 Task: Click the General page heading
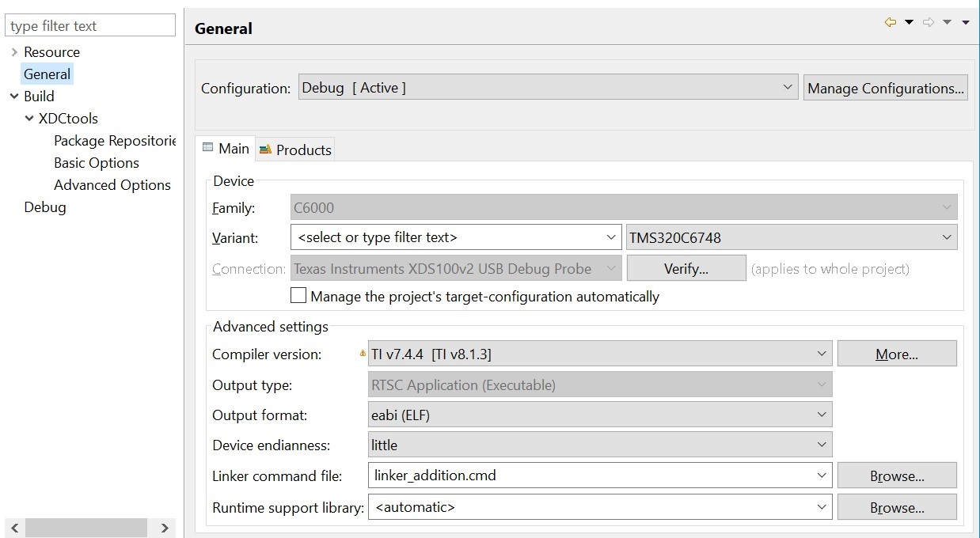point(223,28)
